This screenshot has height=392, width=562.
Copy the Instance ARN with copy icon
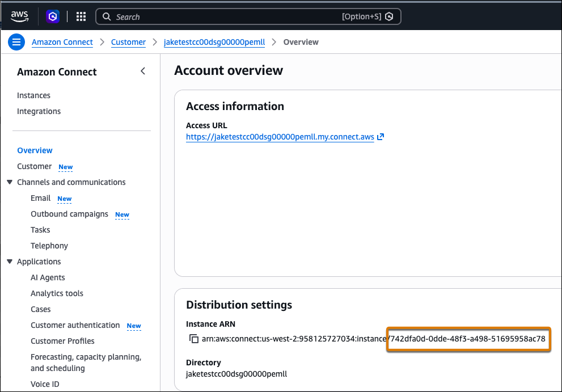[x=193, y=339]
